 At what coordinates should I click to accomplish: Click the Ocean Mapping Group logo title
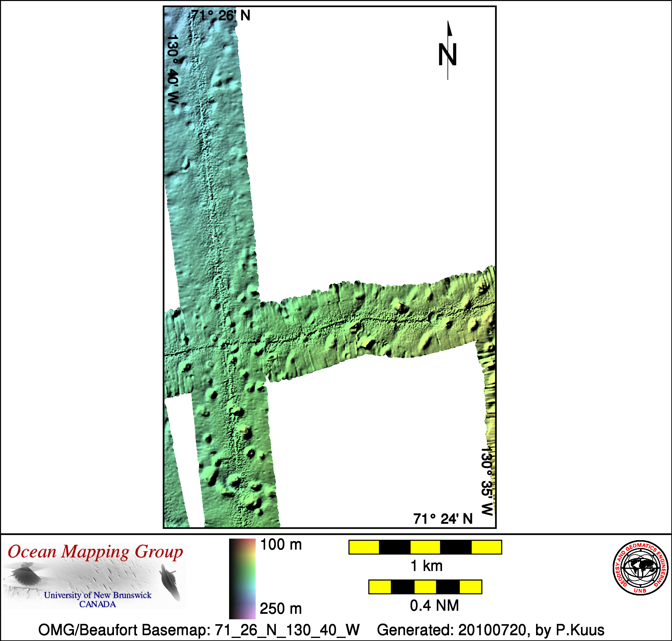[x=95, y=552]
